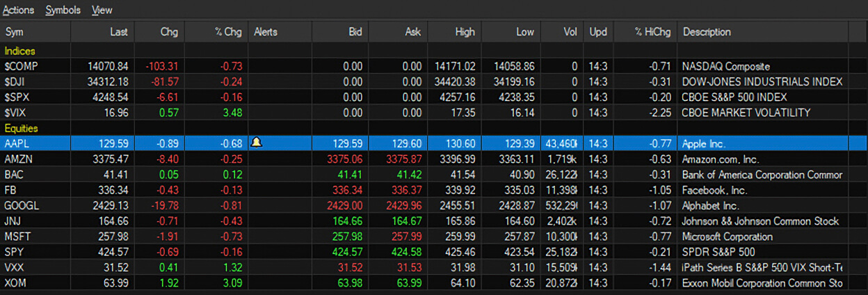Click the SPY last price 424.57
The height and width of the screenshot is (295, 868).
click(108, 252)
